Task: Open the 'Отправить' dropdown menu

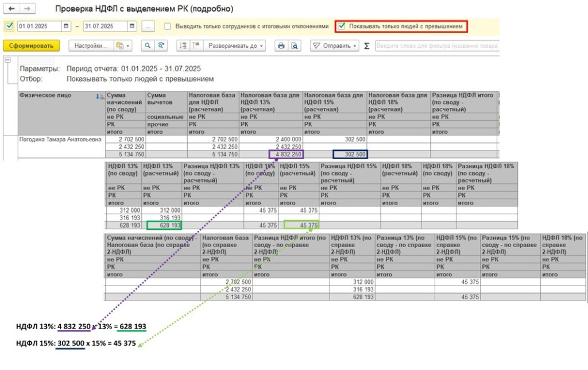Action: point(335,46)
